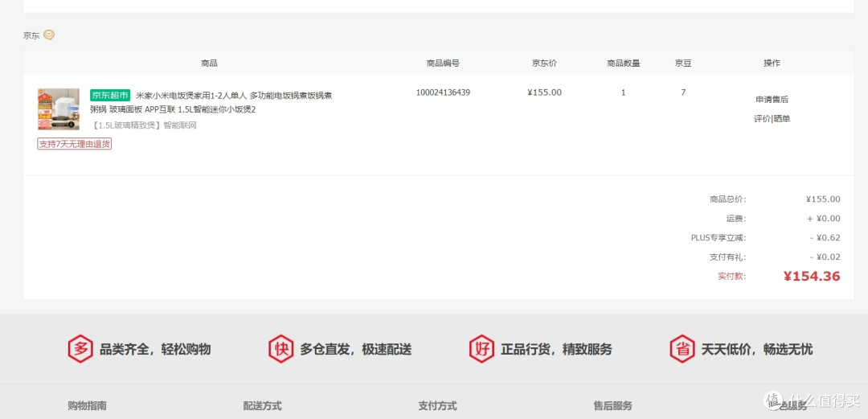This screenshot has width=868, height=419.
Task: Click the 京东超市 green tag
Action: 110,95
